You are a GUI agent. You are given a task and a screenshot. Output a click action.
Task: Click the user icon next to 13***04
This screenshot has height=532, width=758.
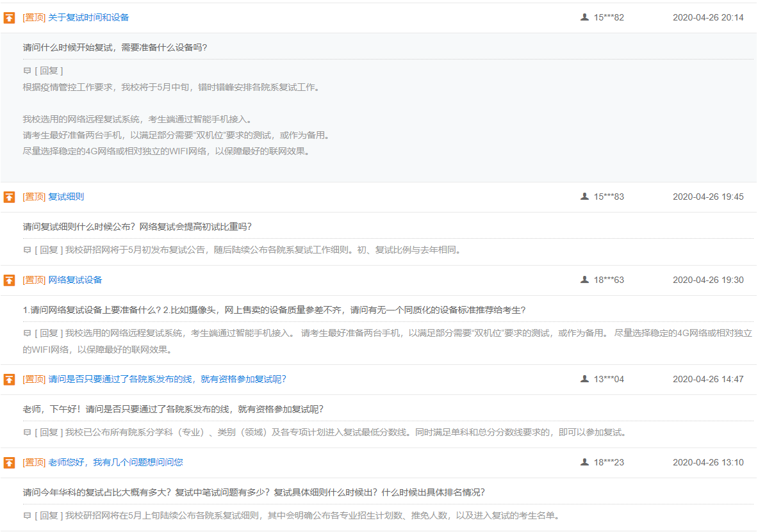coord(584,379)
